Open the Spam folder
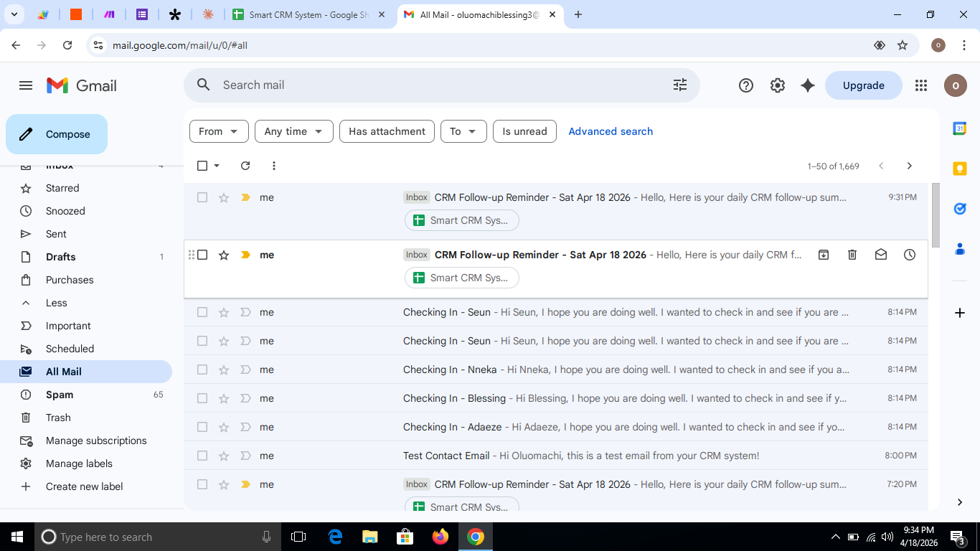The height and width of the screenshot is (551, 980). tap(60, 395)
